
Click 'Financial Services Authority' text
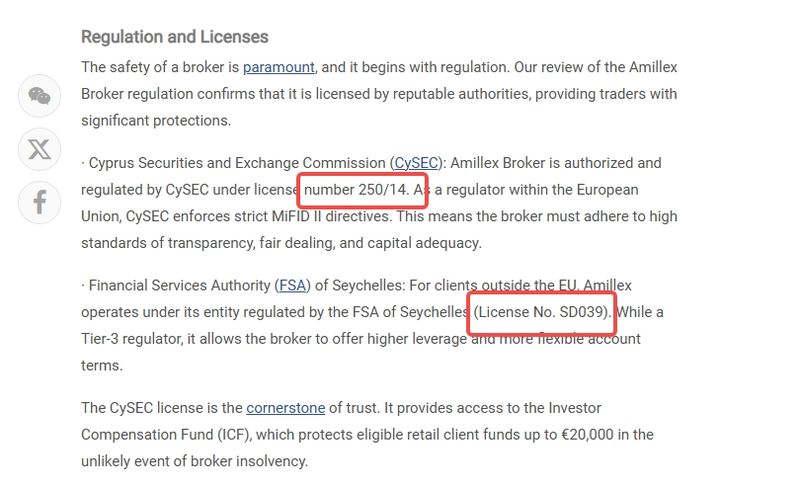pyautogui.click(x=180, y=285)
